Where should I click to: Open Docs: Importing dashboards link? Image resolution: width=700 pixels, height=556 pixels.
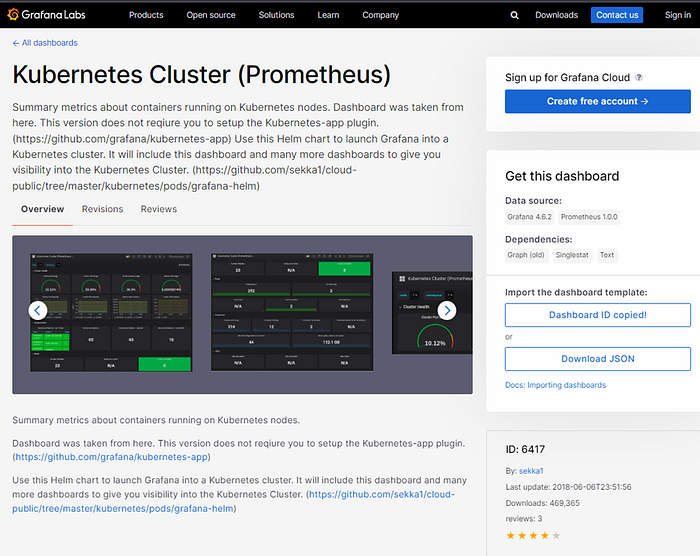pyautogui.click(x=555, y=385)
